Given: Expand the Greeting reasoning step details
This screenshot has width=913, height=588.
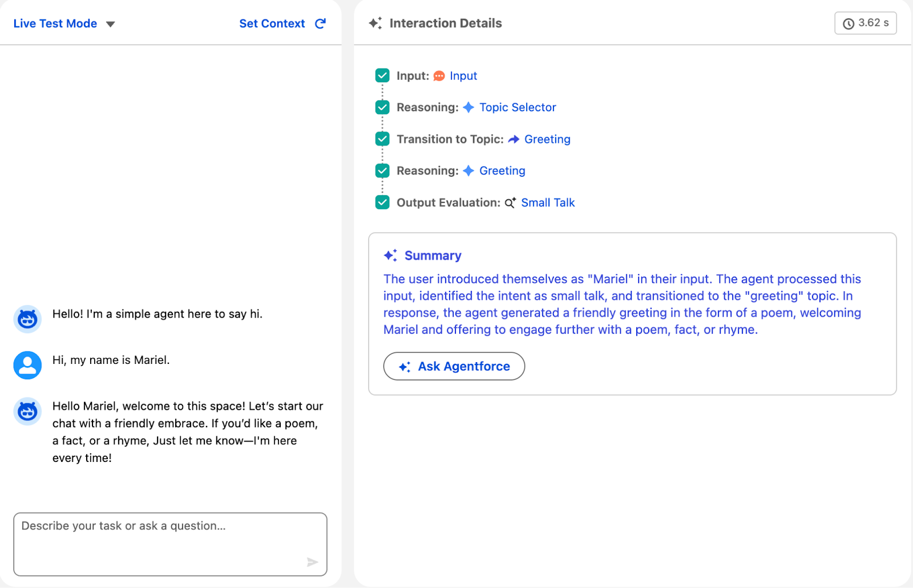Looking at the screenshot, I should pyautogui.click(x=502, y=171).
